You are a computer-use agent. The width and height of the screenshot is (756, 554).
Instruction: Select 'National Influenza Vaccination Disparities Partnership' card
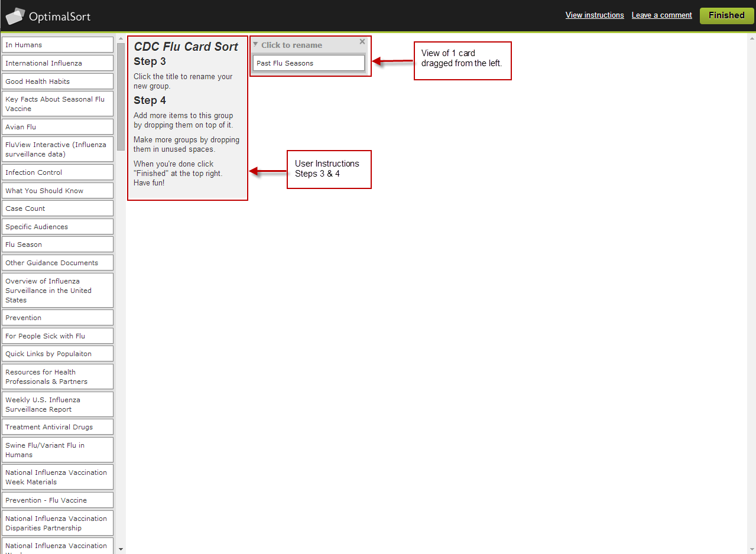(x=57, y=523)
